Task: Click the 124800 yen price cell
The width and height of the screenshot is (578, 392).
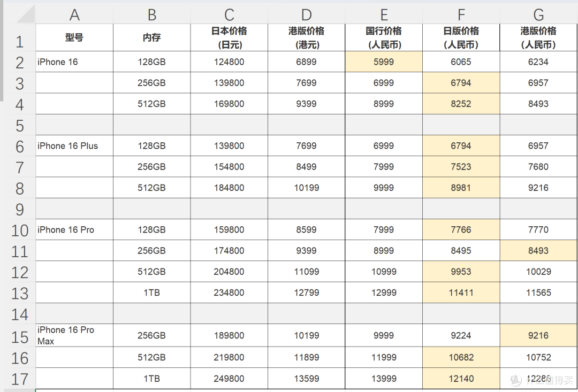Action: 229,62
